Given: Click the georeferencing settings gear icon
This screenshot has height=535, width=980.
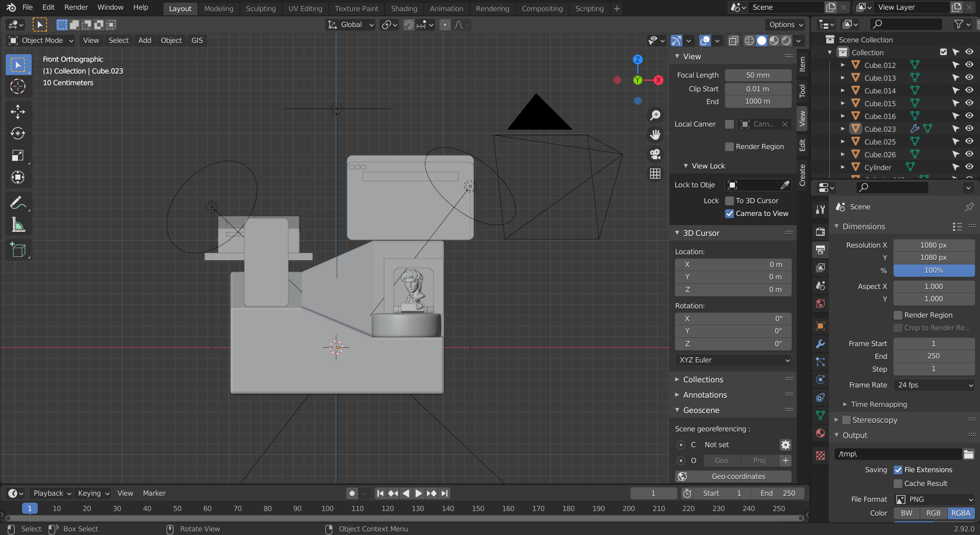Looking at the screenshot, I should [785, 445].
